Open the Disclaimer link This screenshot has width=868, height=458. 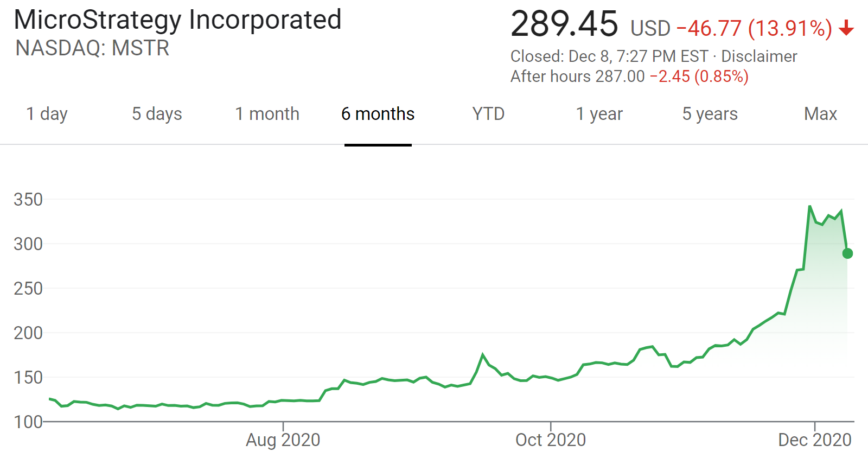pos(759,56)
